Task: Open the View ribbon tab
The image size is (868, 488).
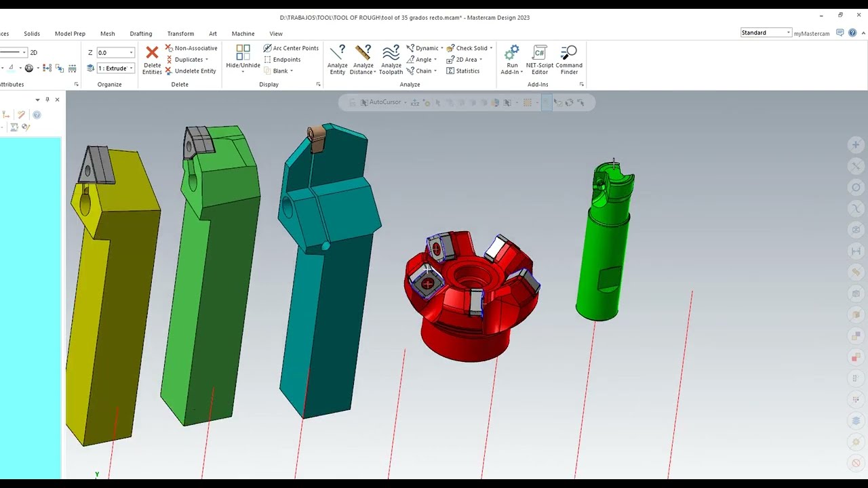Action: pyautogui.click(x=276, y=33)
